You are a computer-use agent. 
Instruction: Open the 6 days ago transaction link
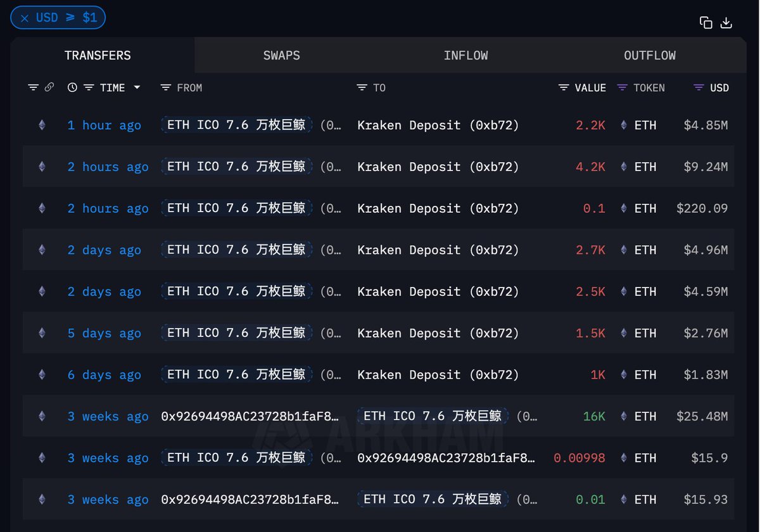pyautogui.click(x=104, y=375)
